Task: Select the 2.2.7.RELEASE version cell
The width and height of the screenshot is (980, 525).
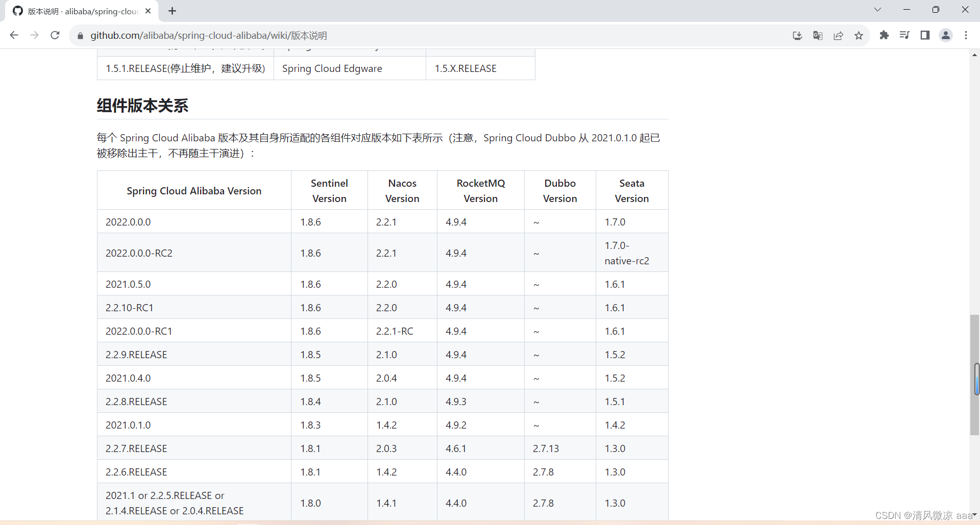Action: tap(194, 448)
